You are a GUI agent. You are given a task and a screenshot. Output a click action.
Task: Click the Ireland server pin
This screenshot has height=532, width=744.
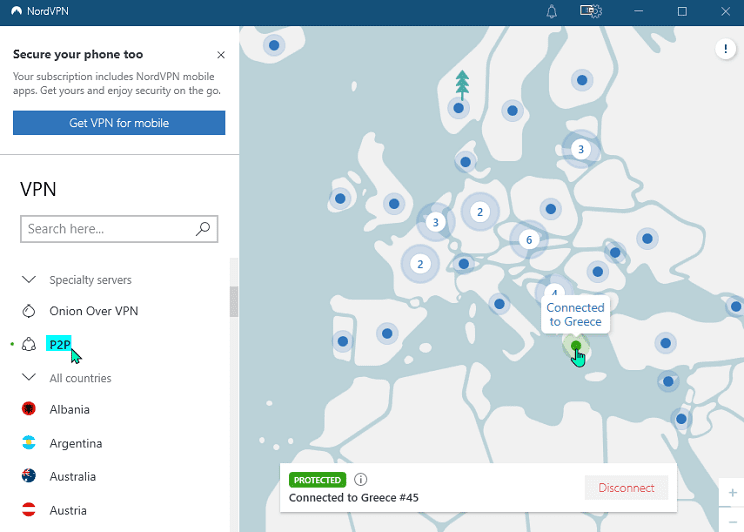coord(340,198)
